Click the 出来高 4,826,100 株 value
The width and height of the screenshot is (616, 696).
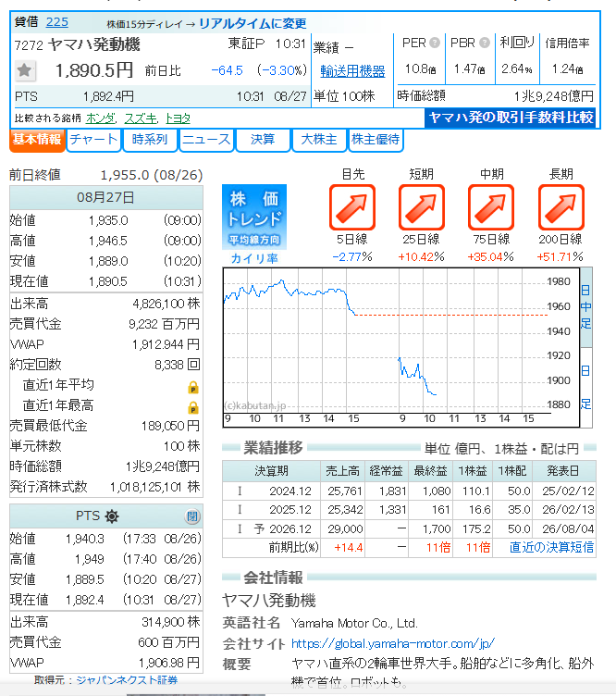point(166,304)
